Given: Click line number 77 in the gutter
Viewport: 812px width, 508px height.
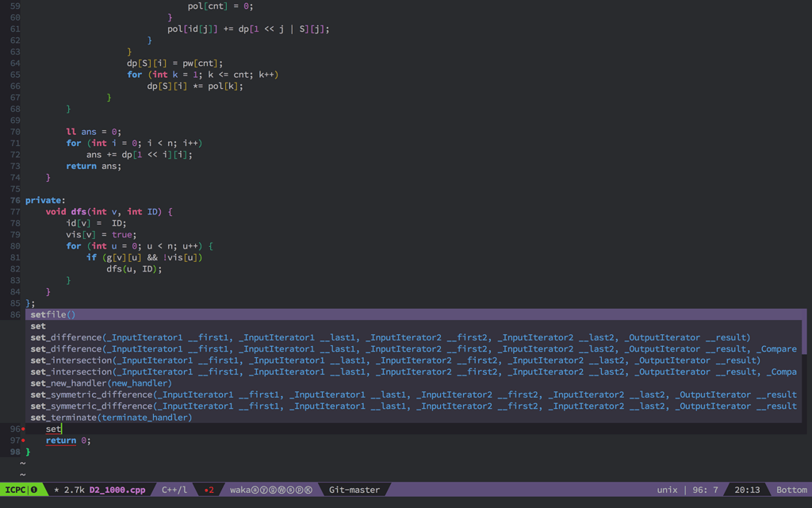Looking at the screenshot, I should pyautogui.click(x=13, y=211).
